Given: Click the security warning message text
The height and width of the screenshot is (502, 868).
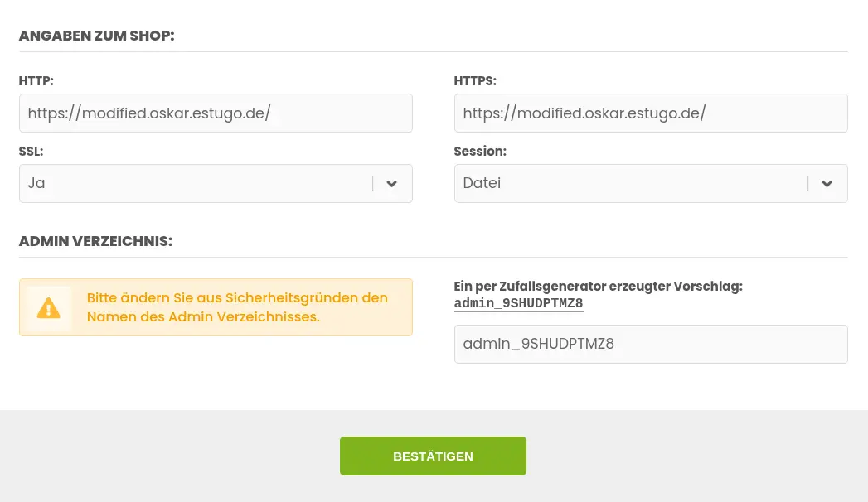Looking at the screenshot, I should pyautogui.click(x=237, y=307).
